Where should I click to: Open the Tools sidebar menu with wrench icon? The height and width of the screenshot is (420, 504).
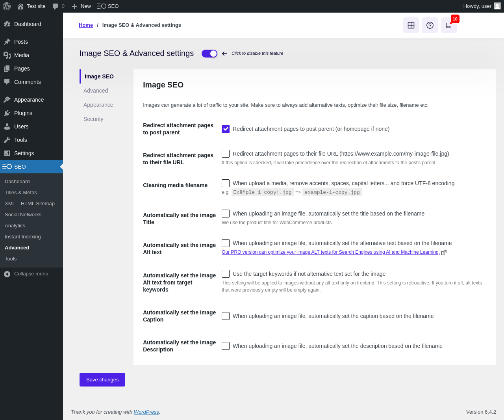[31, 140]
